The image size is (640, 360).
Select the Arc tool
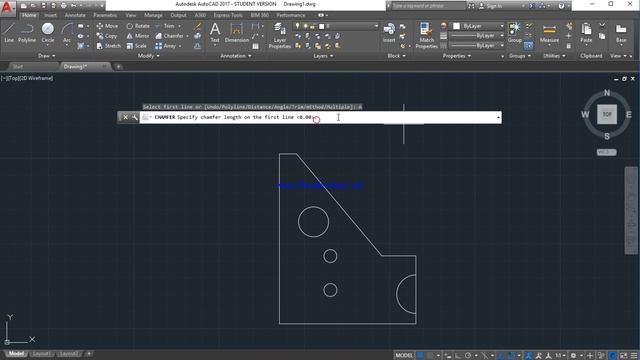[67, 33]
